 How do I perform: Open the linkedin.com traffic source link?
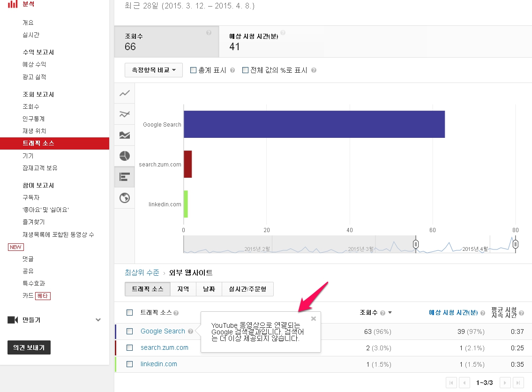(159, 364)
